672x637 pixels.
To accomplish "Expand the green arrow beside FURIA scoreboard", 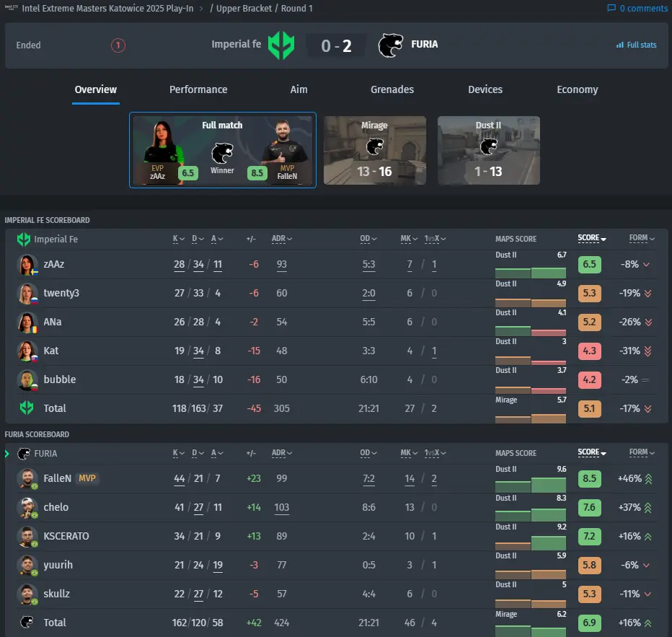I will click(x=7, y=454).
